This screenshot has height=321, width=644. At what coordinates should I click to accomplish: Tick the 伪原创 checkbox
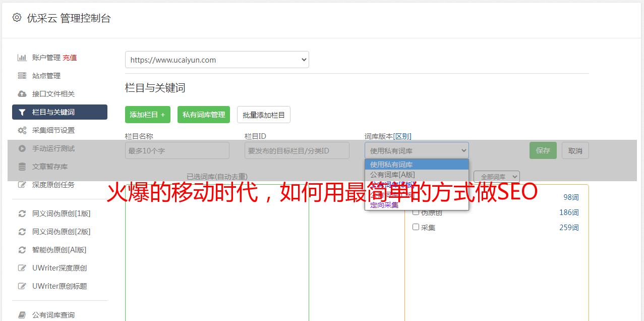[416, 212]
